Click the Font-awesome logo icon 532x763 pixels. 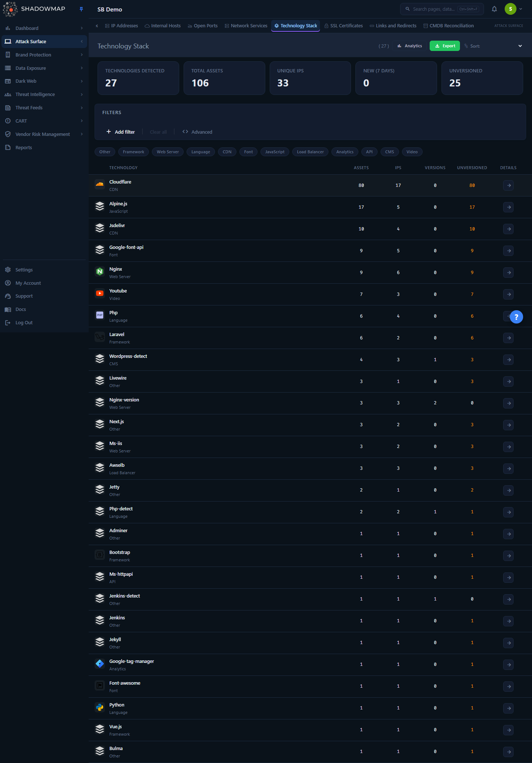[100, 685]
